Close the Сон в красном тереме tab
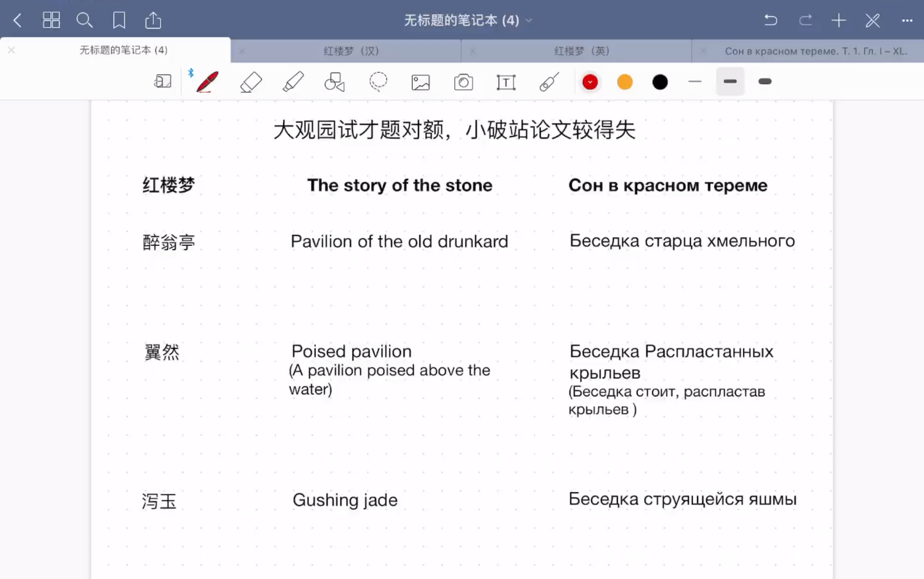The height and width of the screenshot is (579, 924). pos(703,51)
